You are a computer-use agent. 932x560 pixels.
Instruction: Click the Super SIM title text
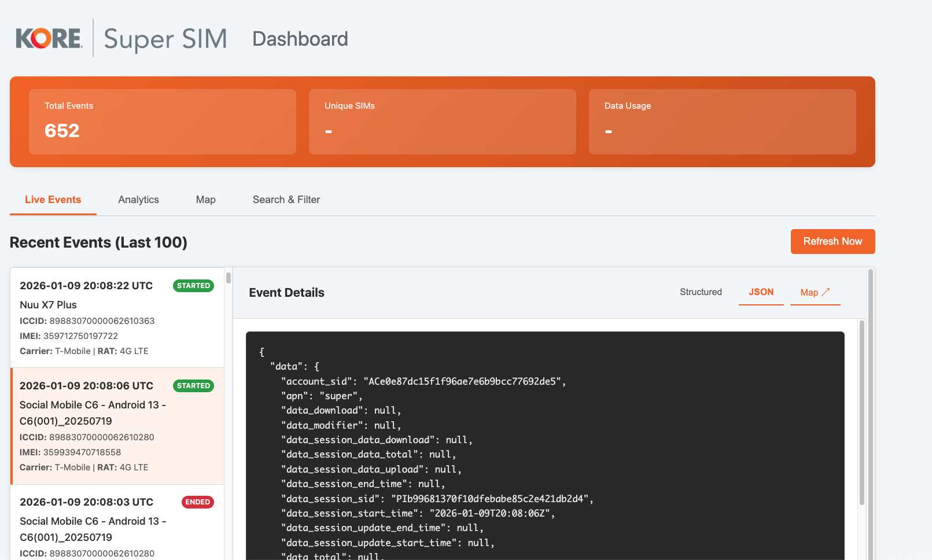[x=165, y=39]
